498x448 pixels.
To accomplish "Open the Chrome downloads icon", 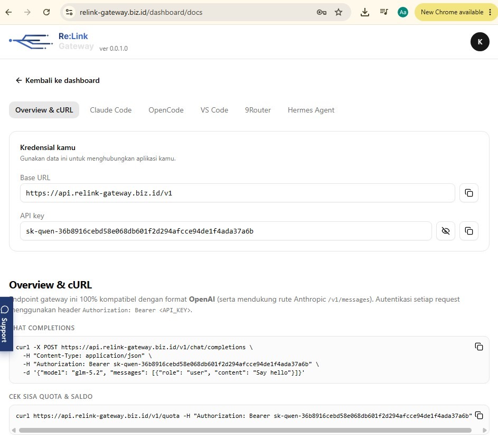I will pyautogui.click(x=365, y=12).
